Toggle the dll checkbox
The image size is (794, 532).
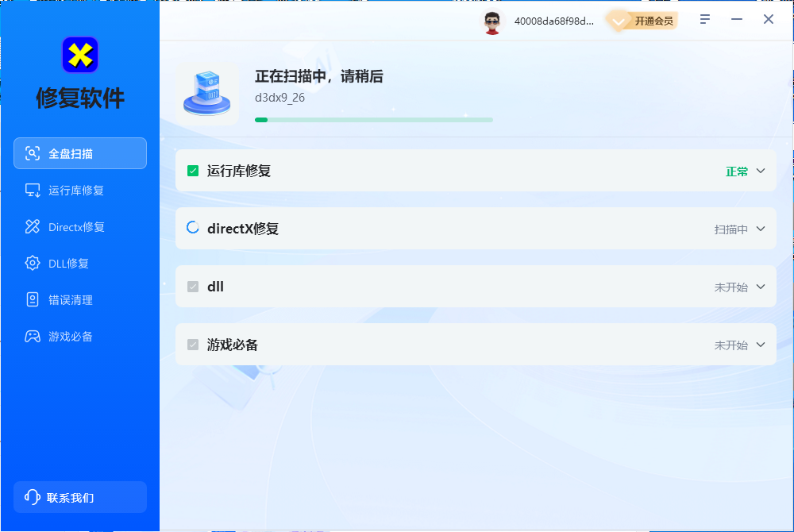193,287
